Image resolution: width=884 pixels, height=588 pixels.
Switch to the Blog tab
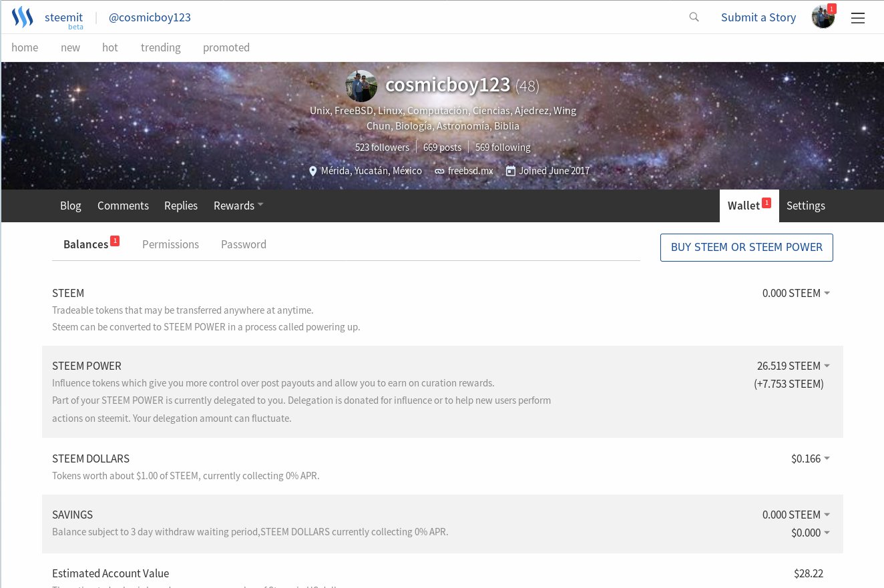71,206
